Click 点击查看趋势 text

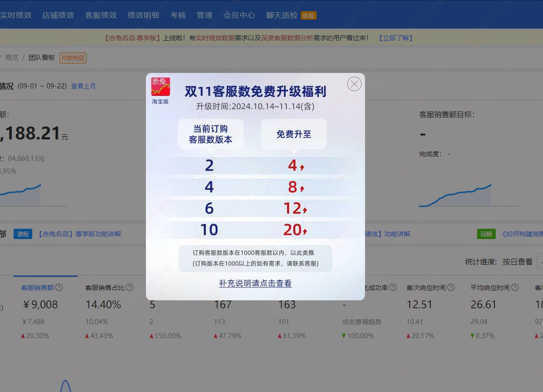coord(362,322)
